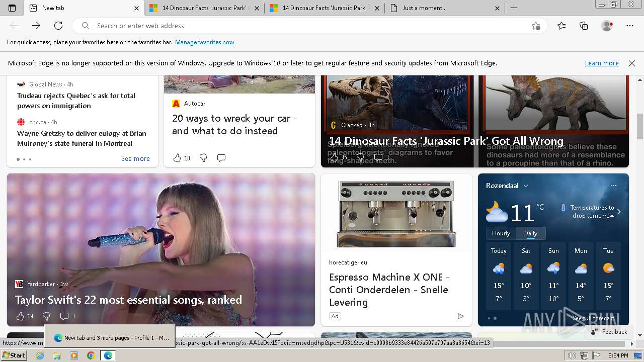Click the volume icon in tray

572,355
